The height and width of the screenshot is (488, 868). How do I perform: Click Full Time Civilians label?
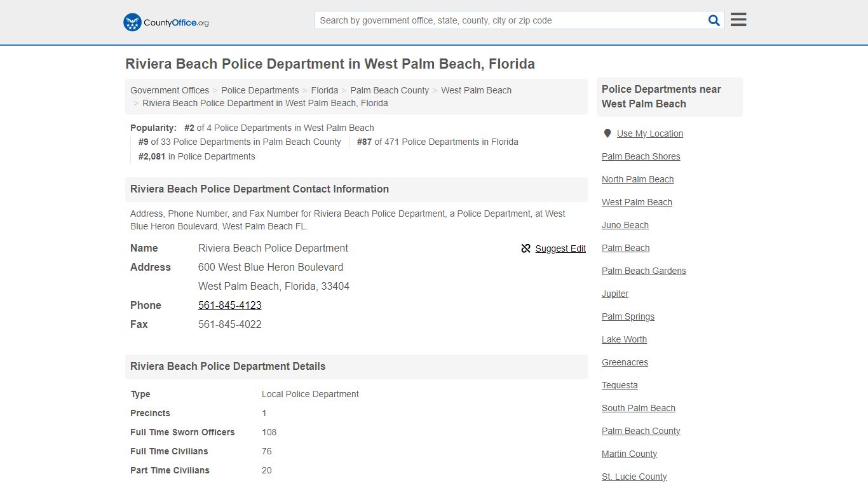click(169, 451)
